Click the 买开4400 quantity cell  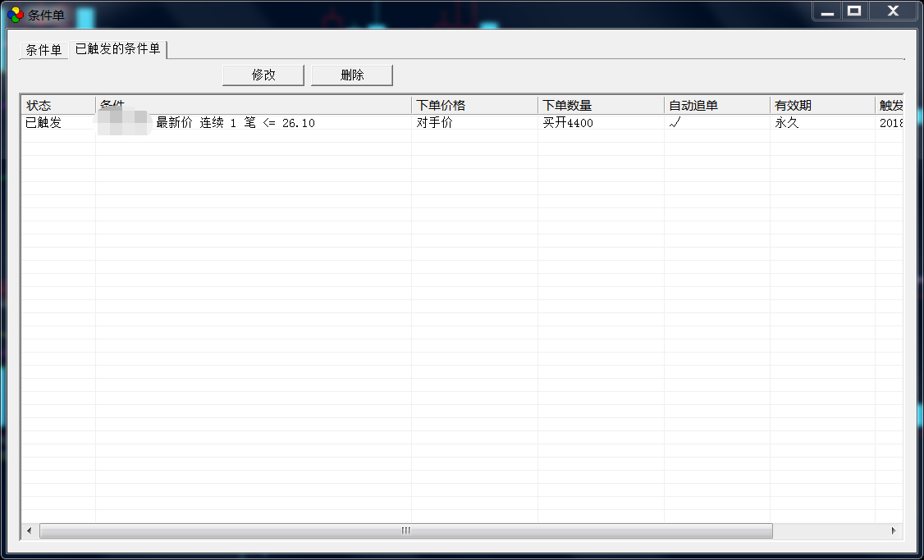point(568,122)
